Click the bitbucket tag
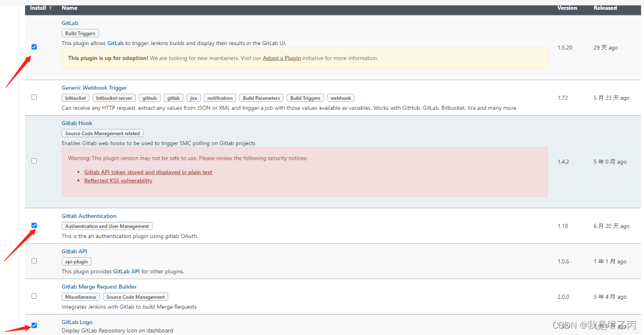The width and height of the screenshot is (644, 335). 75,98
